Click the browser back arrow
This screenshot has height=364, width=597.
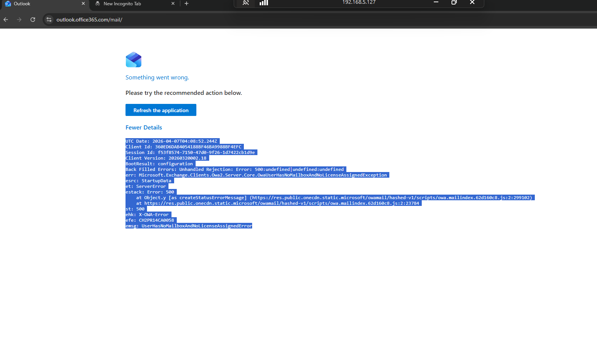pyautogui.click(x=6, y=20)
